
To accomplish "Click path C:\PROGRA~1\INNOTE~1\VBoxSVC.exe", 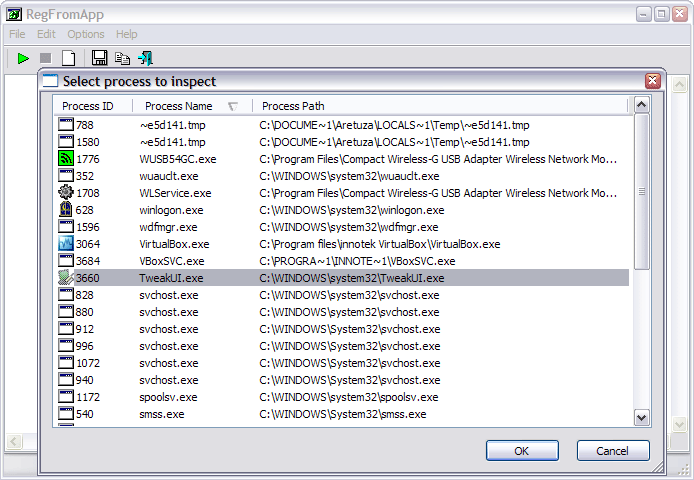I will [x=357, y=261].
